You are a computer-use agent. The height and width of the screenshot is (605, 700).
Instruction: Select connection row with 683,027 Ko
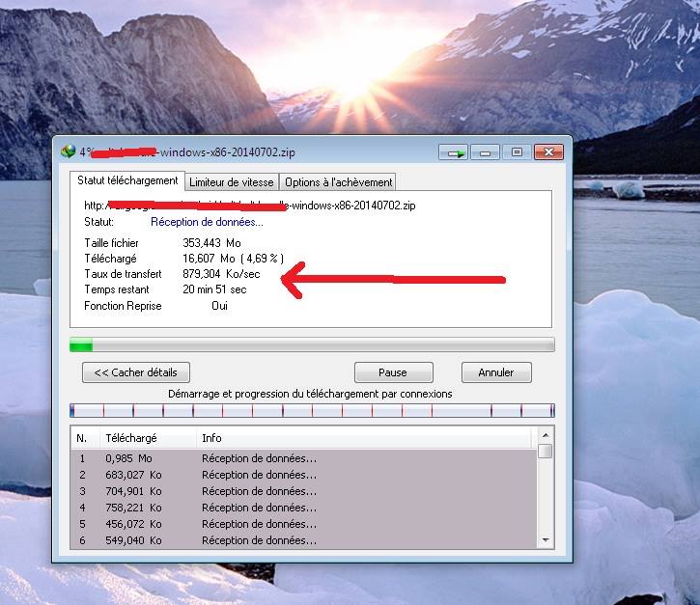(x=303, y=475)
